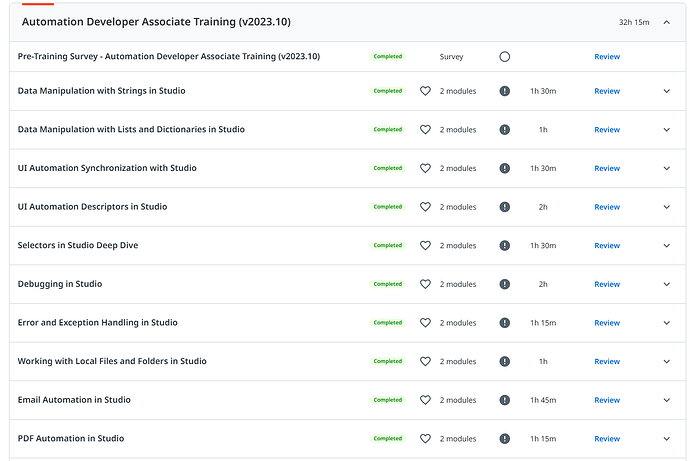Expand Selectors in Studio Deep Dive row
Image resolution: width=690 pixels, height=461 pixels.
667,245
